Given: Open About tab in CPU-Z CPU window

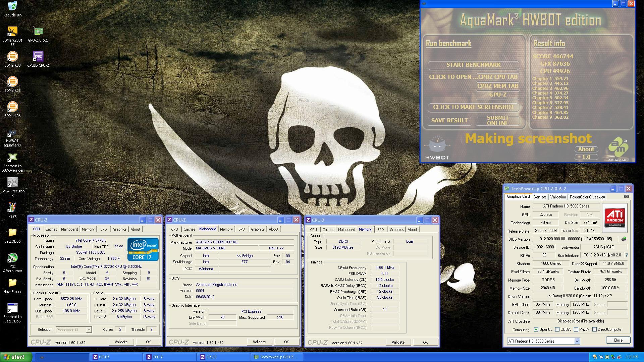Looking at the screenshot, I should (136, 229).
